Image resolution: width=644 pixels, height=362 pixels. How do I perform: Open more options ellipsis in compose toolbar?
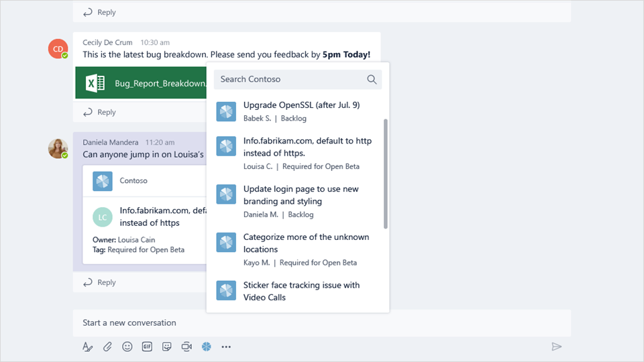(226, 347)
